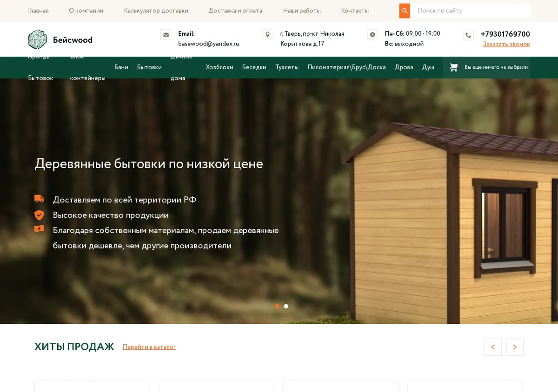This screenshot has height=392, width=558.
Task: Click the orange shield quality icon
Action: [x=39, y=215]
